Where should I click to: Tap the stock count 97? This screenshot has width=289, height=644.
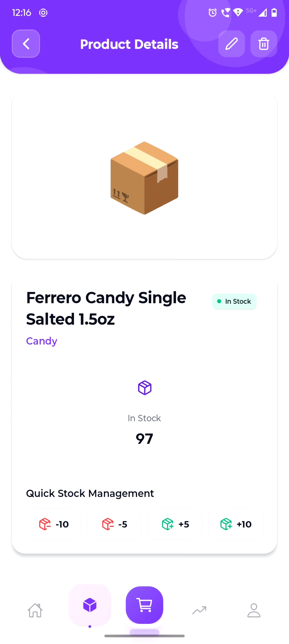[144, 439]
